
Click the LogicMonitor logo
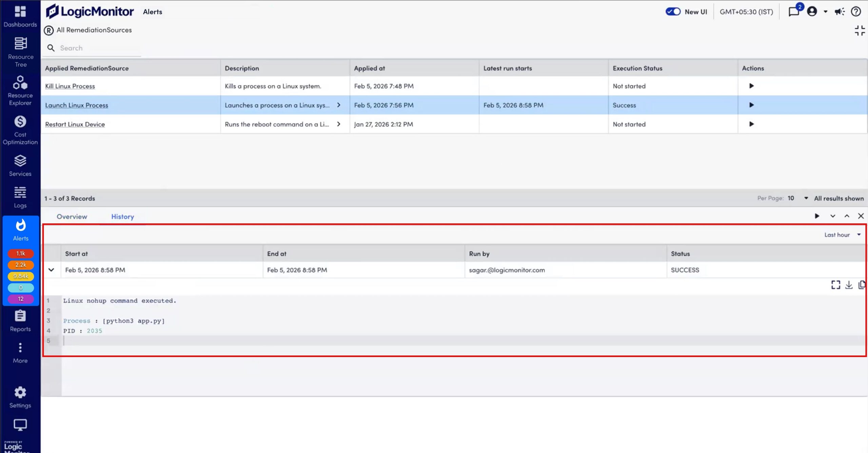[x=90, y=12]
